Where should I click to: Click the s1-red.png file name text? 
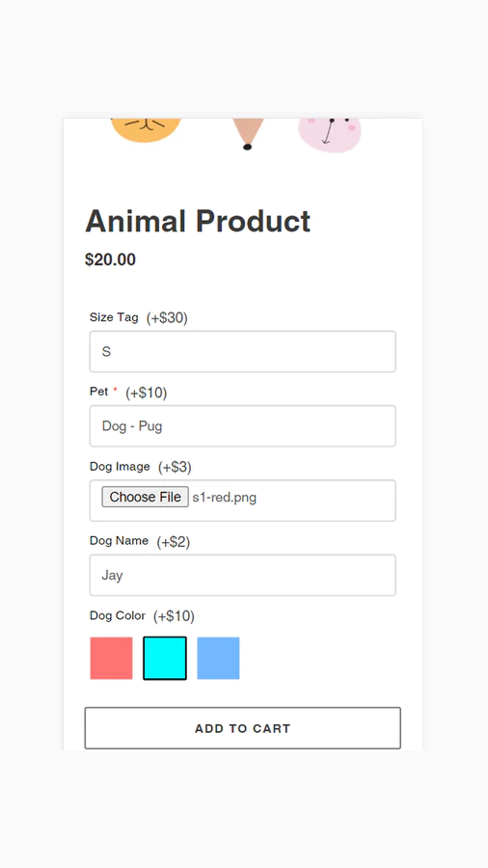(224, 497)
